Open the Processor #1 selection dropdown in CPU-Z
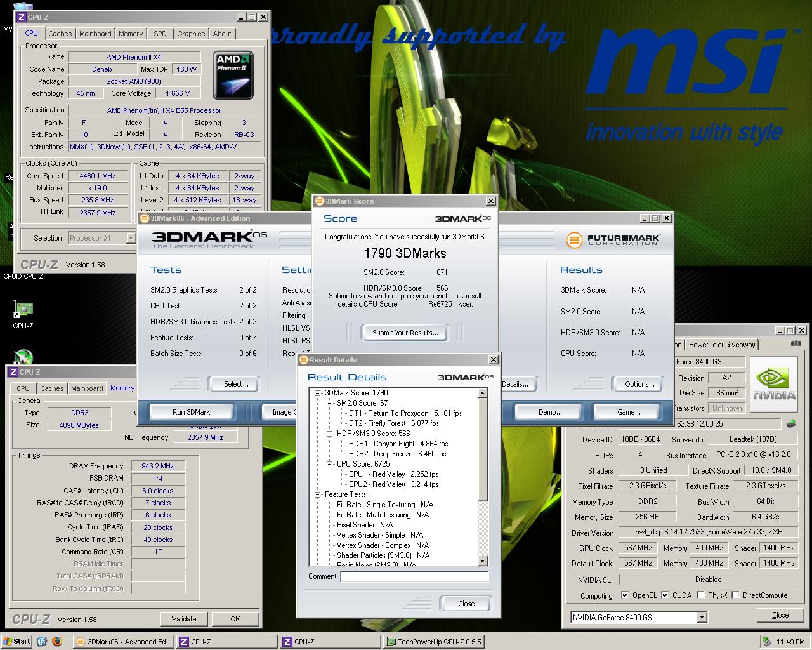The width and height of the screenshot is (812, 650). [x=131, y=238]
